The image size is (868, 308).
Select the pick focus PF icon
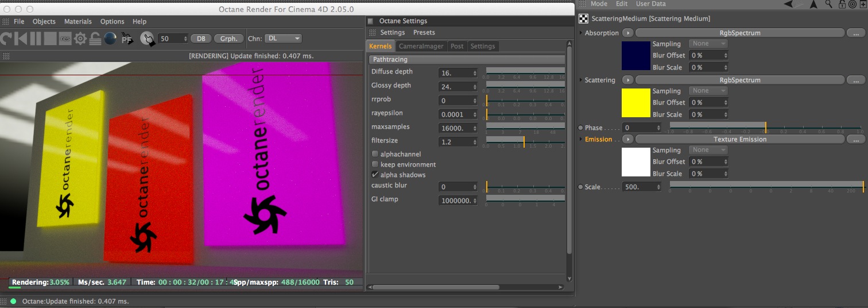[x=127, y=38]
